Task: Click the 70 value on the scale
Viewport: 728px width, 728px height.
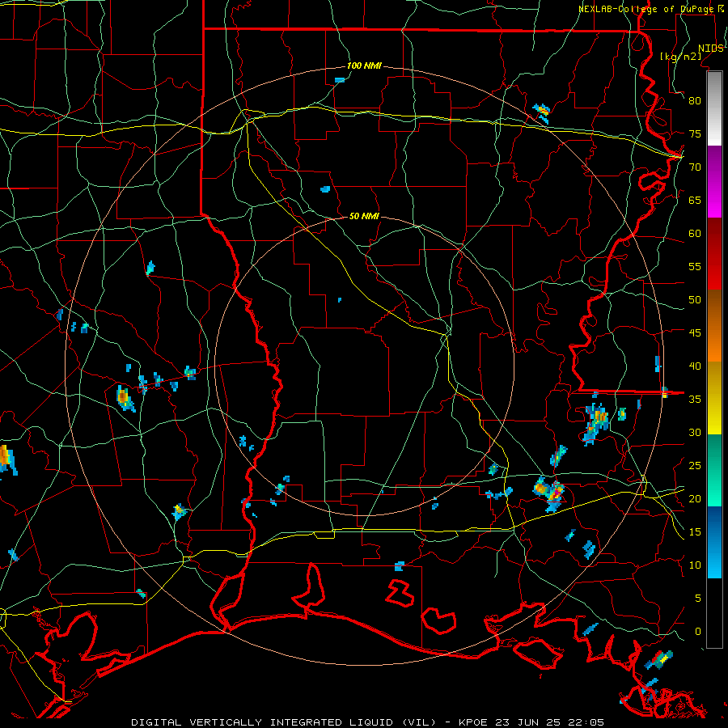Action: pyautogui.click(x=695, y=167)
